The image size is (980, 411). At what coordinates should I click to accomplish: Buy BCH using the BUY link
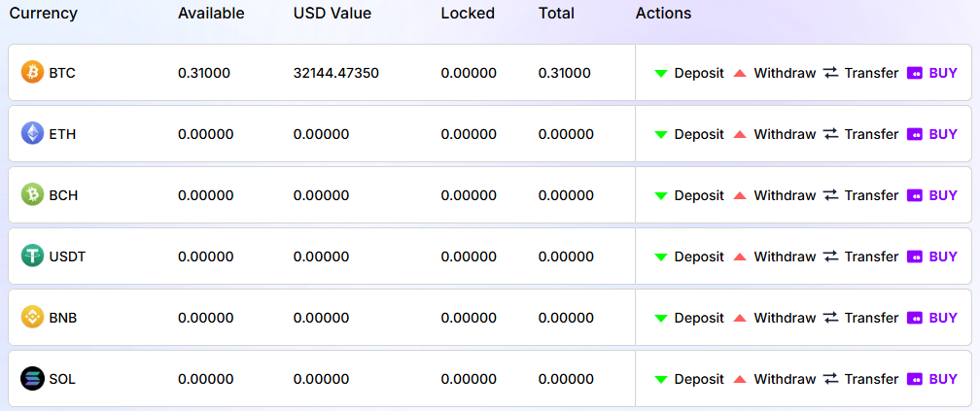pyautogui.click(x=942, y=195)
